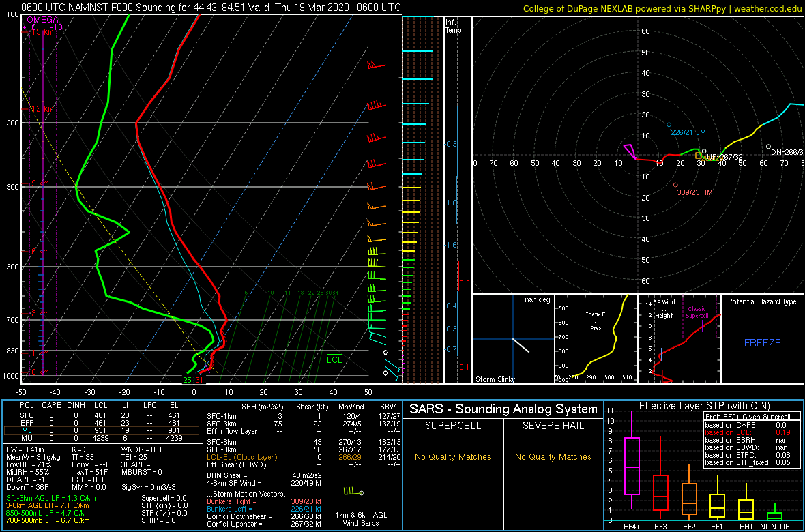Click No Quality Matches under SEVERE HAIL
Image resolution: width=805 pixels, height=532 pixels.
click(553, 456)
